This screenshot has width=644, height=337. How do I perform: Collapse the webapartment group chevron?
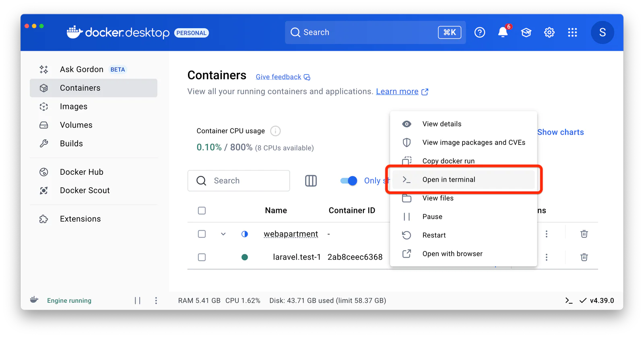pos(223,234)
